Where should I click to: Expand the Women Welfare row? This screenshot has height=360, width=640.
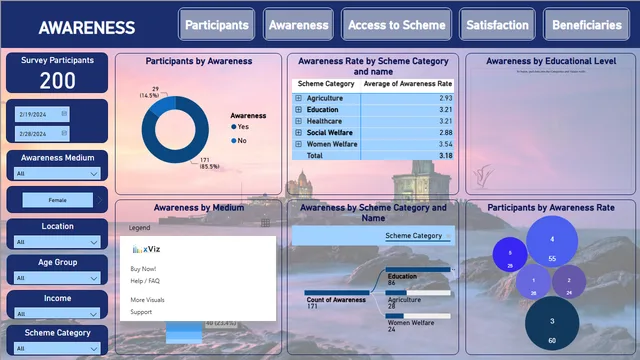(x=298, y=144)
